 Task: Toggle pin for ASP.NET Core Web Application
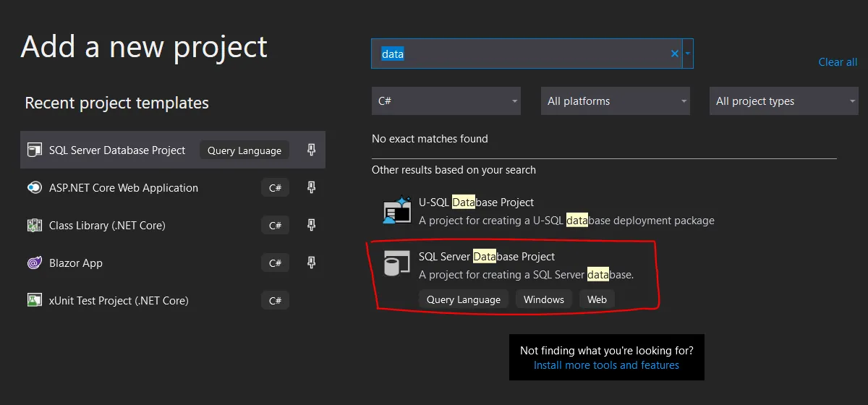(x=311, y=188)
